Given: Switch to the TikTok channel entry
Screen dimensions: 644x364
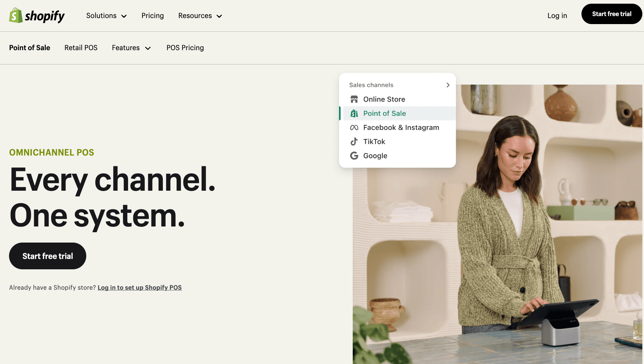Looking at the screenshot, I should [x=374, y=141].
